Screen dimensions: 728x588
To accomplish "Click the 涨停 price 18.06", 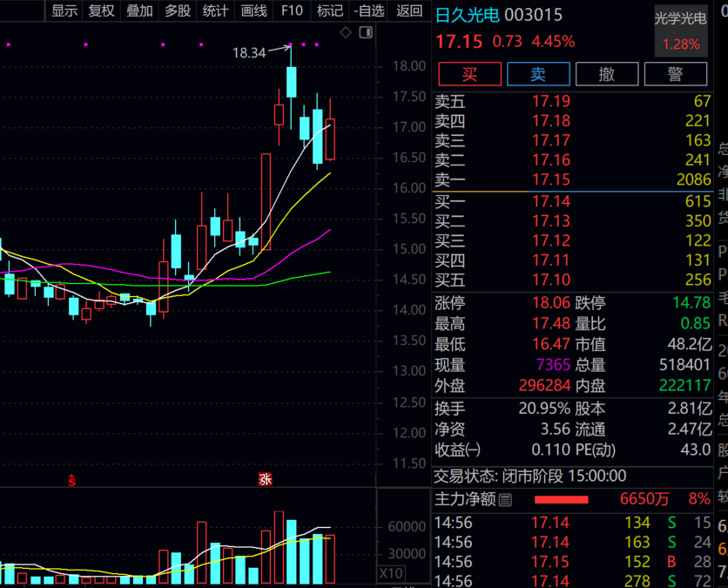I will click(x=551, y=303).
